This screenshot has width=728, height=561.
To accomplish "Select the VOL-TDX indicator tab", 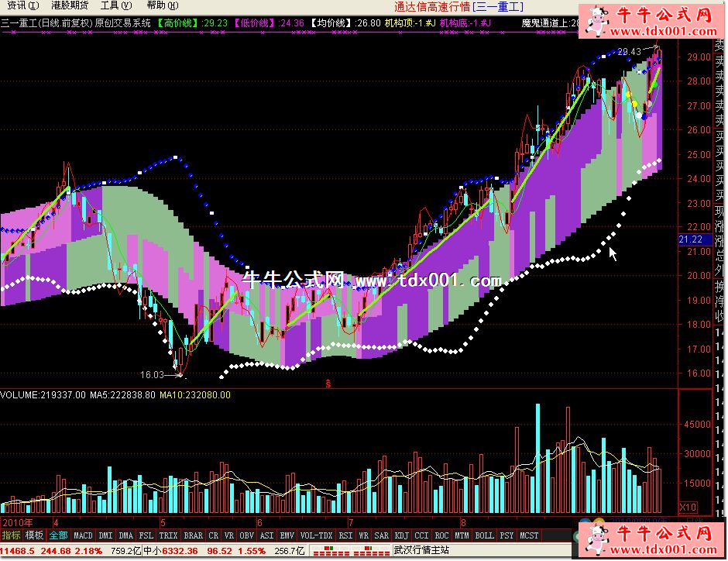I will click(x=316, y=535).
